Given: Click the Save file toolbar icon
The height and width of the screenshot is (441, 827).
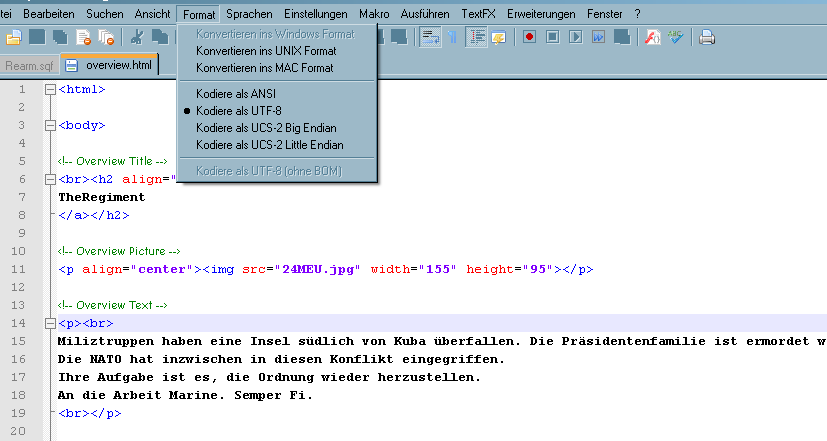Looking at the screenshot, I should coord(37,37).
